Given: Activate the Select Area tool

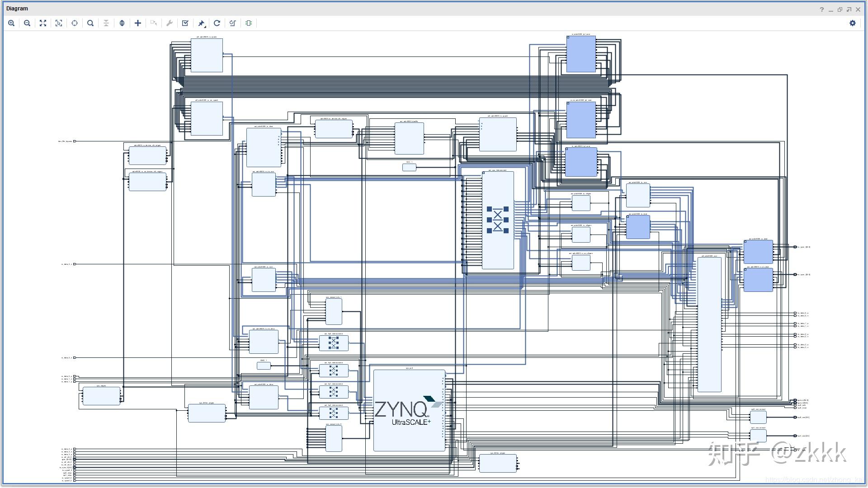Looking at the screenshot, I should 59,23.
